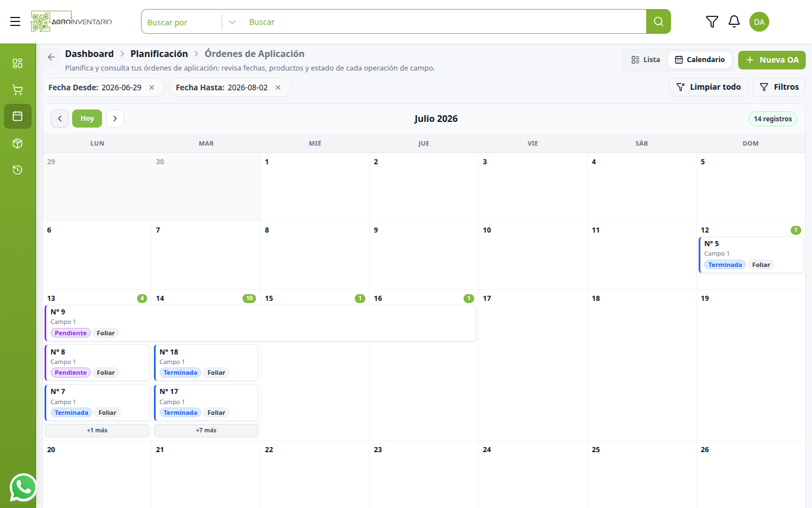The image size is (812, 508).
Task: Open the DA user avatar menu
Action: pyautogui.click(x=759, y=21)
